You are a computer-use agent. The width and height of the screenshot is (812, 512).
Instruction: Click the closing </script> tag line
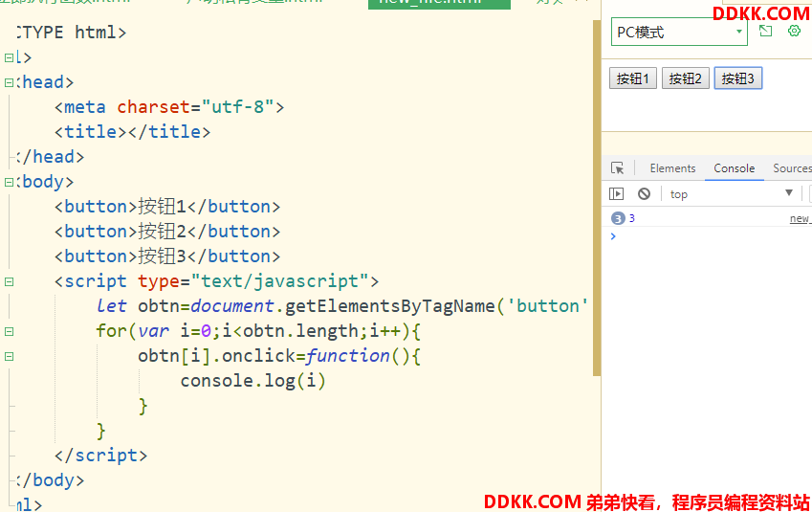101,456
